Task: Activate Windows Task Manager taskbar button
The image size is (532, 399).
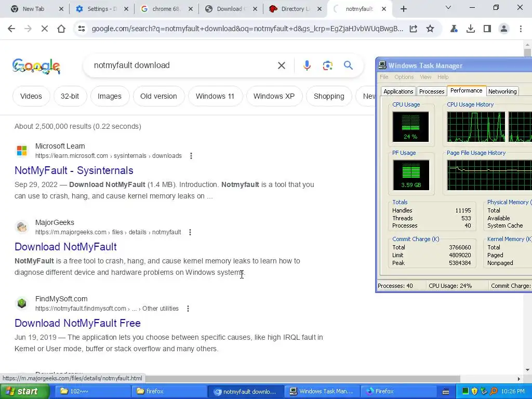Action: (x=321, y=391)
